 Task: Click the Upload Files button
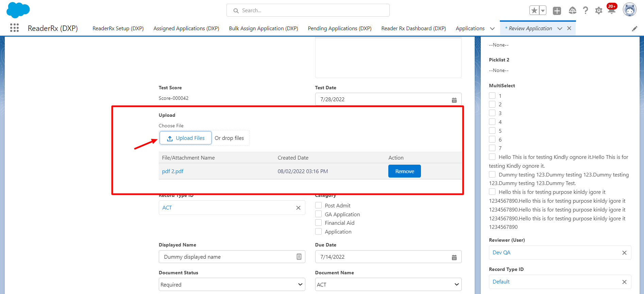click(186, 138)
